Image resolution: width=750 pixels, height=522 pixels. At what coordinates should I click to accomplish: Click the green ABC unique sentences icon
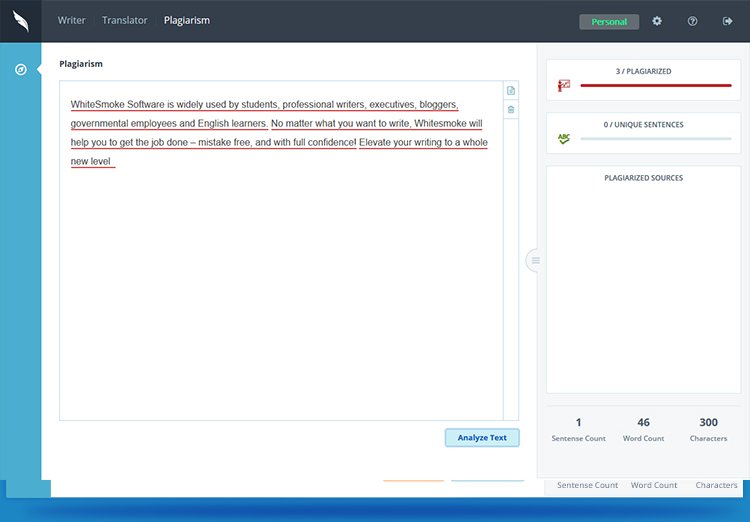pyautogui.click(x=564, y=138)
